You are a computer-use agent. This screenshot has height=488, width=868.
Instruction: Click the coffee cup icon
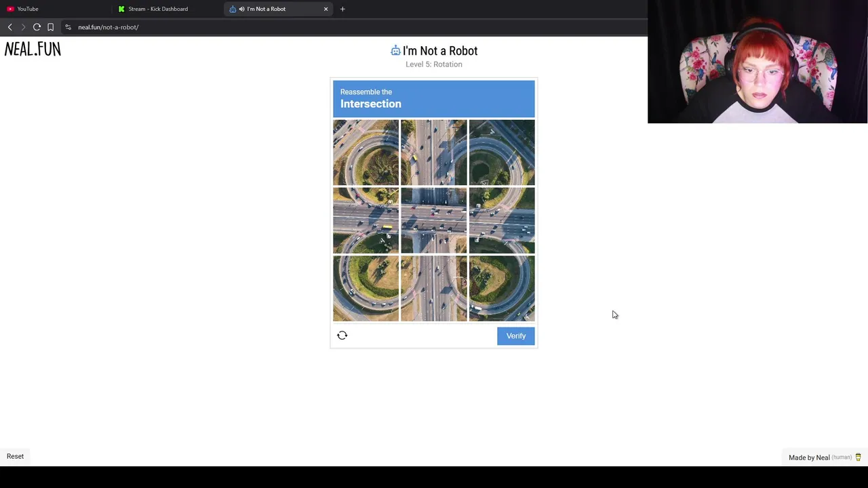click(x=858, y=457)
